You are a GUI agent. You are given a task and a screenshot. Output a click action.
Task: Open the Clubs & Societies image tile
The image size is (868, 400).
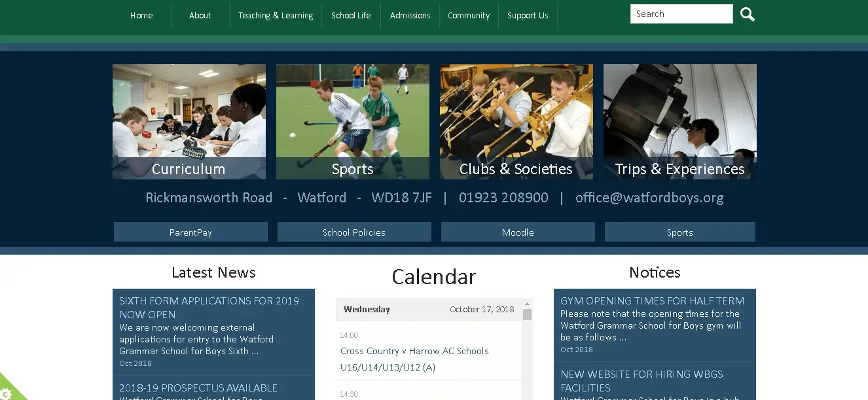516,122
